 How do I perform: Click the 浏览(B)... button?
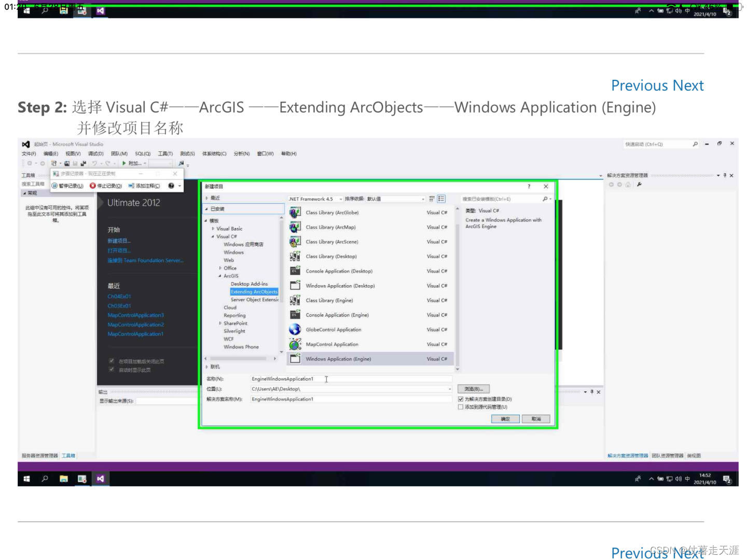[474, 389]
